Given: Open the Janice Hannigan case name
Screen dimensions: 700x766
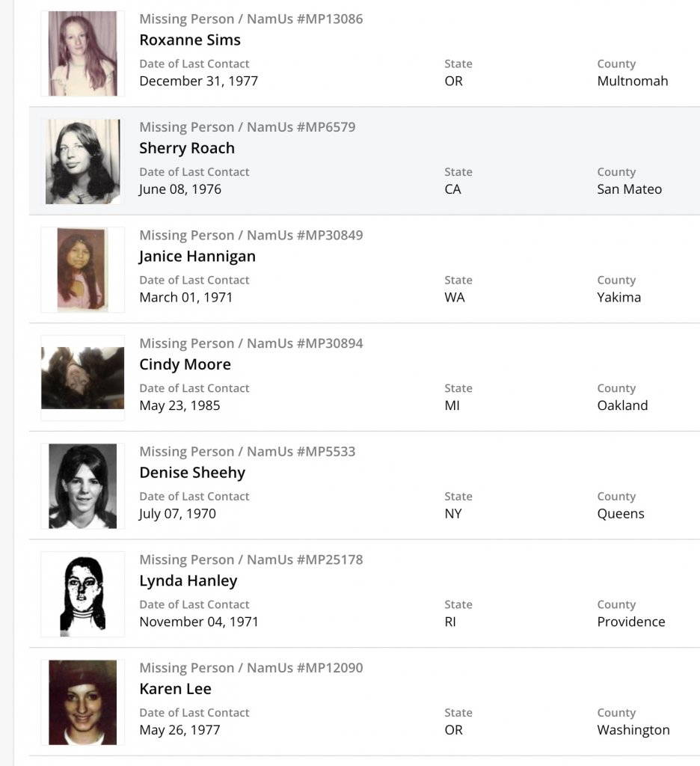Looking at the screenshot, I should pyautogui.click(x=197, y=256).
